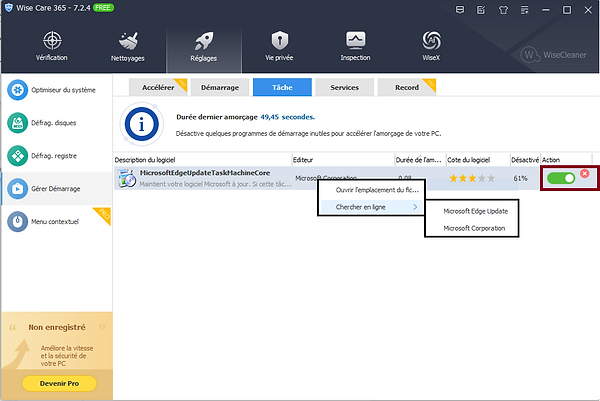Click the 61% disabled value

[x=520, y=178]
